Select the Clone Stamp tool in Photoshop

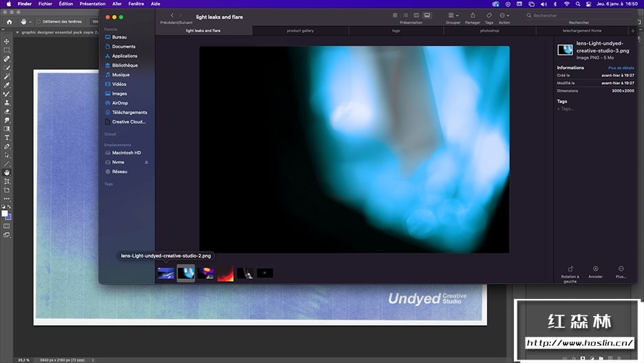(7, 103)
